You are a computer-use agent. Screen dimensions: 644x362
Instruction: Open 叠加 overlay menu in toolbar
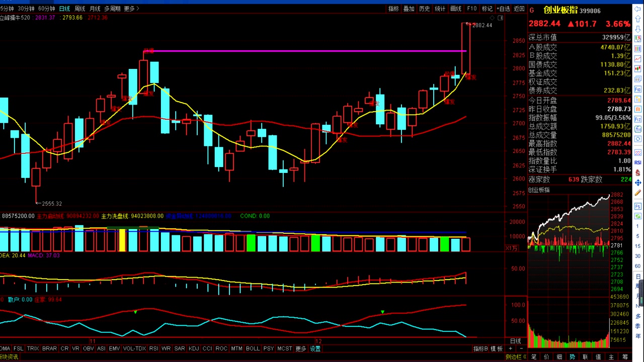click(409, 9)
